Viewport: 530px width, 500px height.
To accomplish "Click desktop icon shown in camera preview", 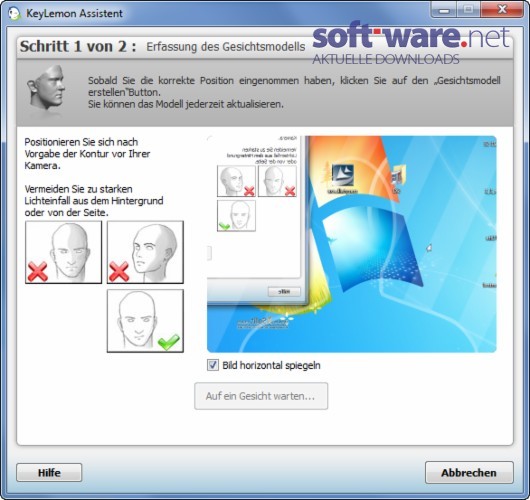I will point(343,178).
